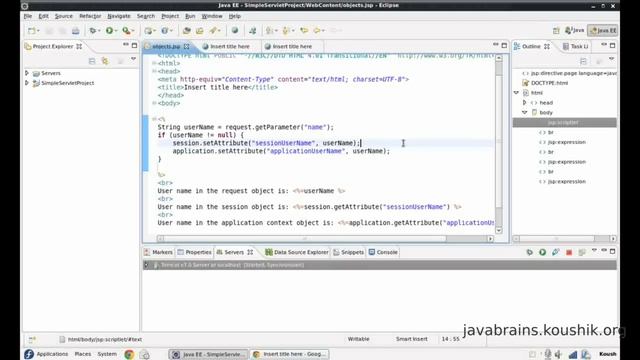Select the Task List view tab
Viewport: 640px width, 360px height.
coord(576,47)
